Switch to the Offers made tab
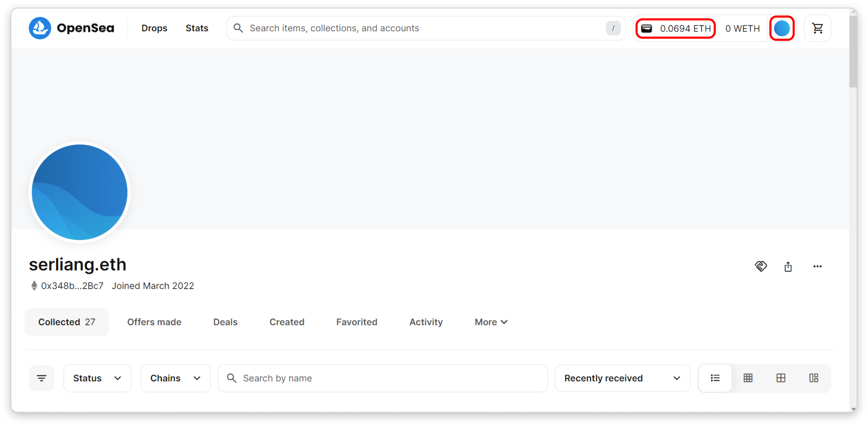Viewport: 868px width, 426px height. point(154,322)
